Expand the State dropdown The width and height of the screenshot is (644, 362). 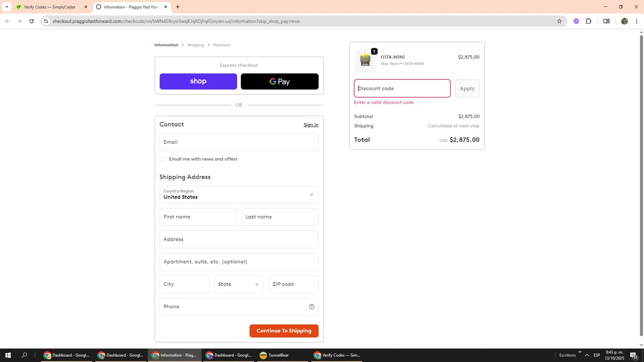point(239,284)
